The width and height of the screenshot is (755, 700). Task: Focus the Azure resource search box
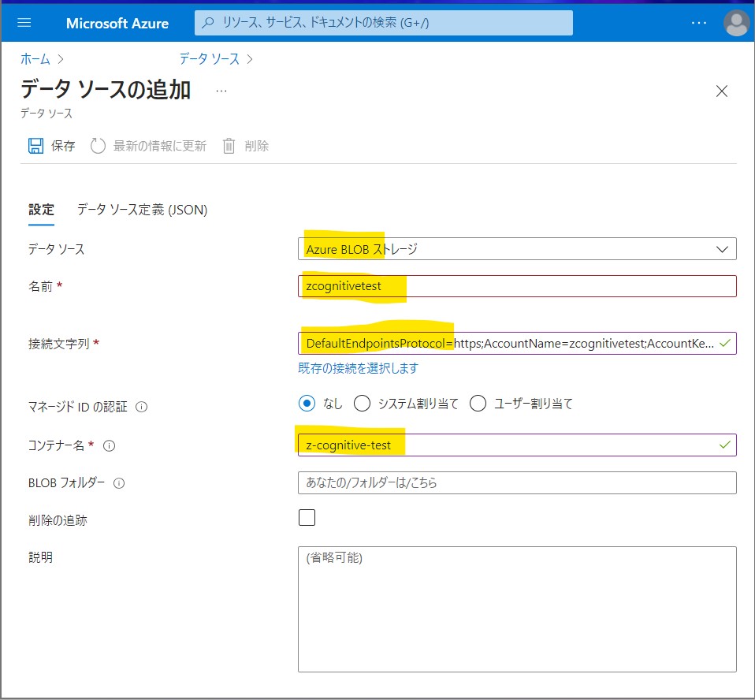click(384, 23)
